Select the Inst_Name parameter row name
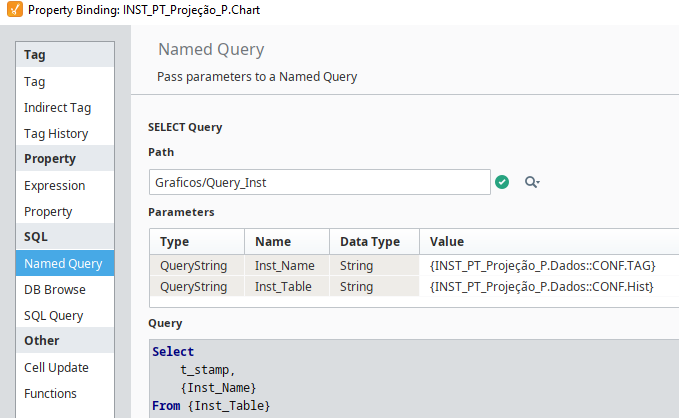 [x=285, y=265]
